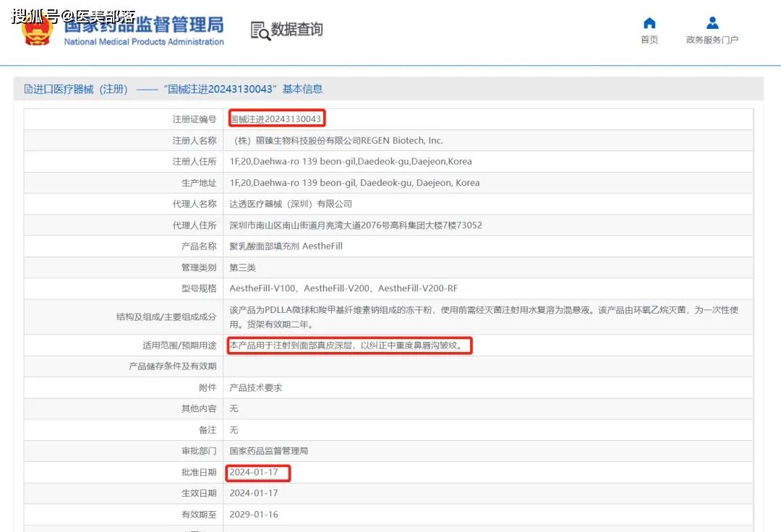This screenshot has height=532, width=781.
Task: Select agent name 达透医疗器械（深圳）有限公司
Action: coord(291,204)
